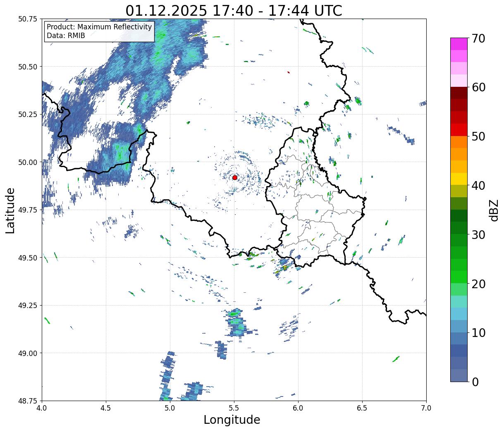
Task: Click the colorbar tick label '40'
Action: coord(478,185)
